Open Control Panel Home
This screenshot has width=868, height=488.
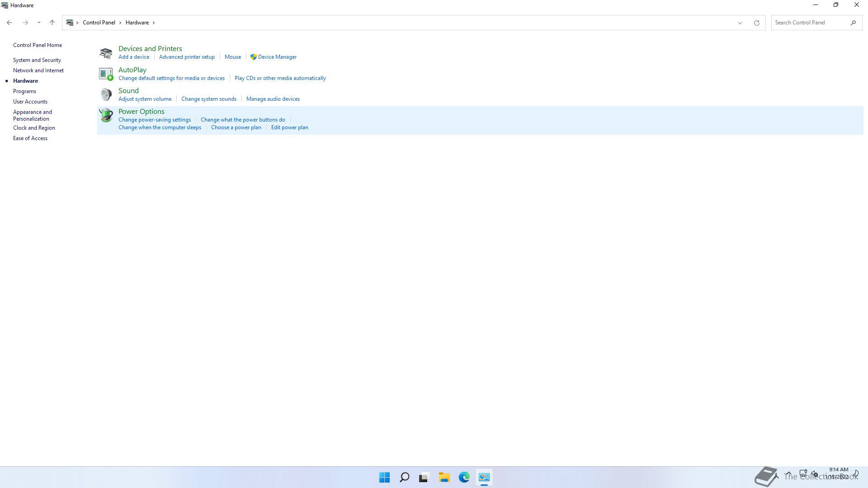tap(38, 45)
